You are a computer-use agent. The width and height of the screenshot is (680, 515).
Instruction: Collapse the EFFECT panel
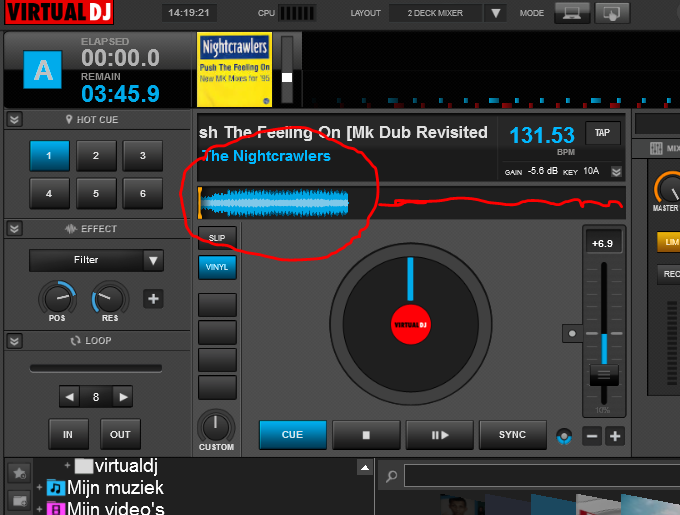[x=14, y=228]
